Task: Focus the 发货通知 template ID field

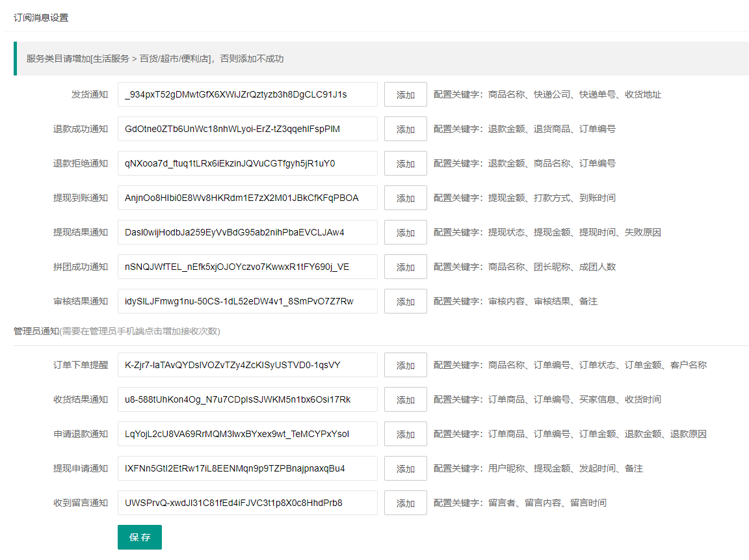Action: 247,94
